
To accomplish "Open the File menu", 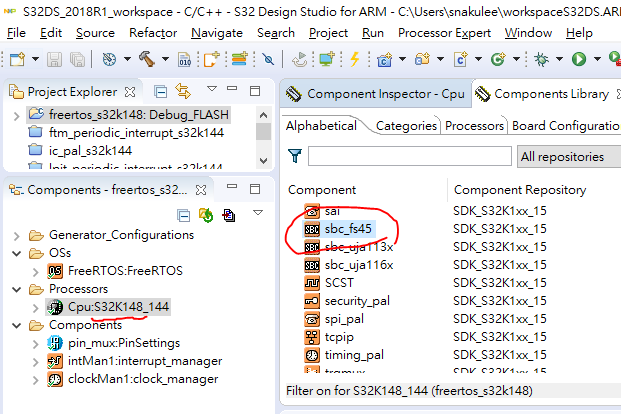I will (16, 33).
